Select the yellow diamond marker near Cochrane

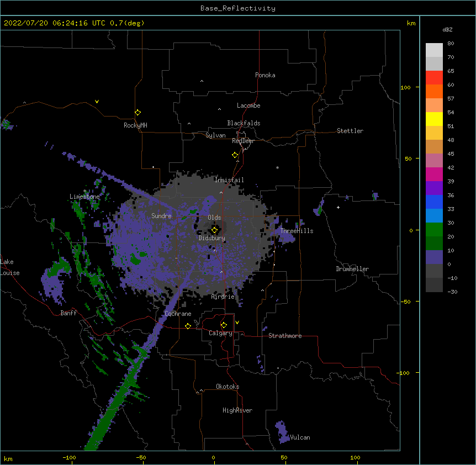pyautogui.click(x=188, y=326)
